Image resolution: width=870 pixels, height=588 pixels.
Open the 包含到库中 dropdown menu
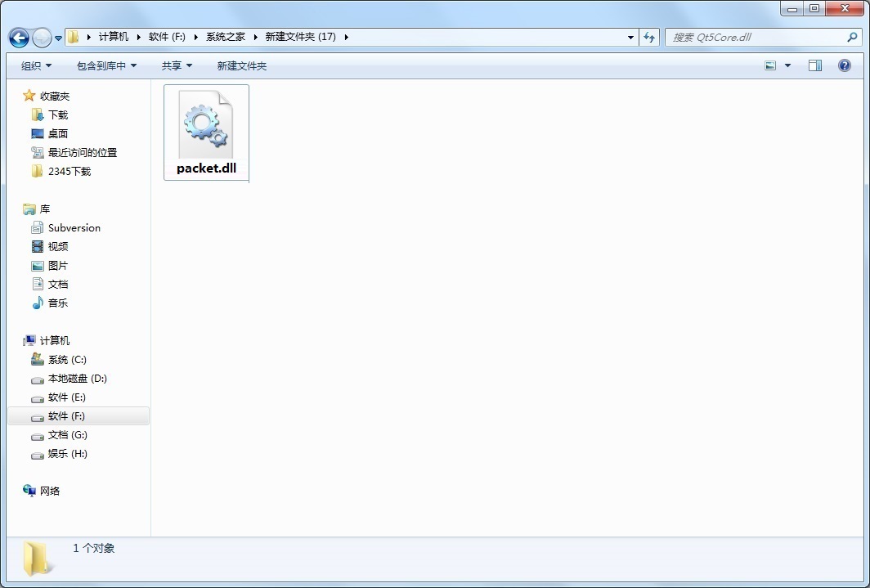coord(106,65)
